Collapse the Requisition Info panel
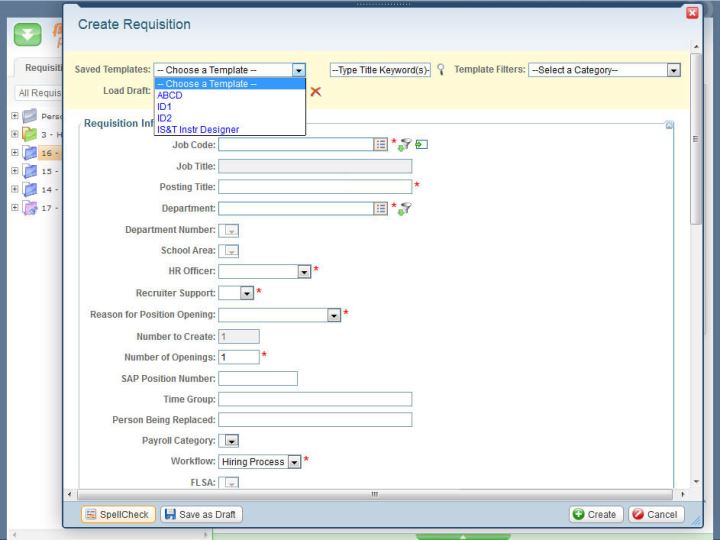 point(669,125)
